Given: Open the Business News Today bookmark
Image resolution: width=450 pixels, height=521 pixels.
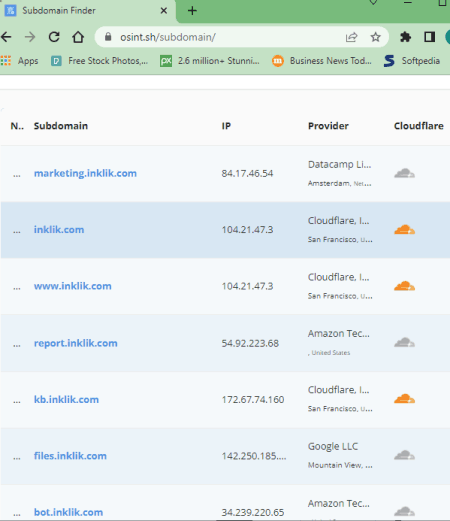Looking at the screenshot, I should 322,61.
